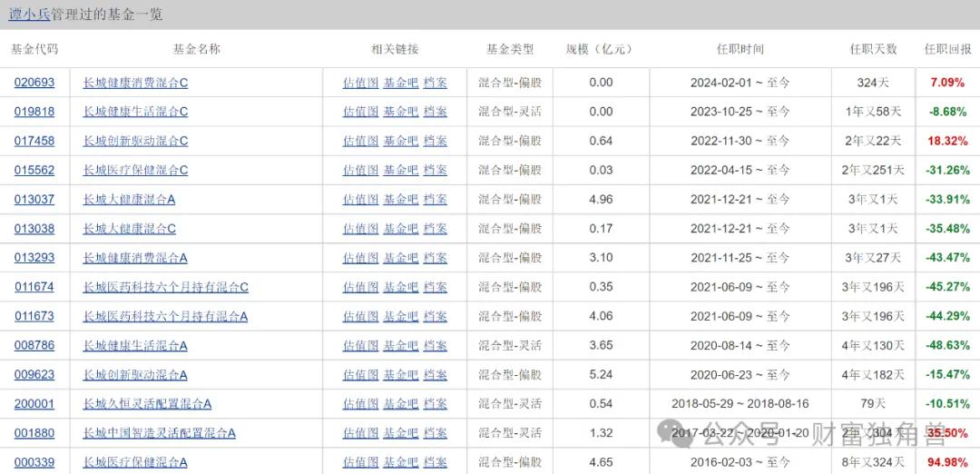Open 长城久恒灵活配置混合A fund page
This screenshot has height=474, width=980.
click(148, 404)
